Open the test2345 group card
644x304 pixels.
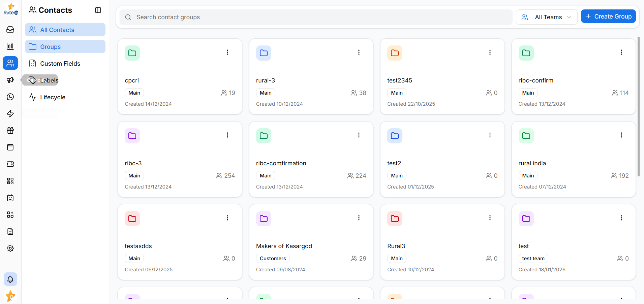[442, 76]
